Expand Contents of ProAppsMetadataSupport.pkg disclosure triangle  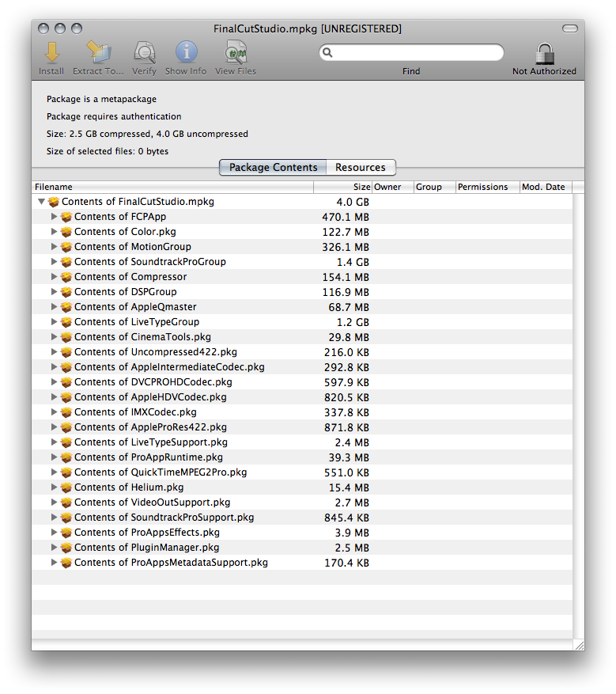[54, 563]
